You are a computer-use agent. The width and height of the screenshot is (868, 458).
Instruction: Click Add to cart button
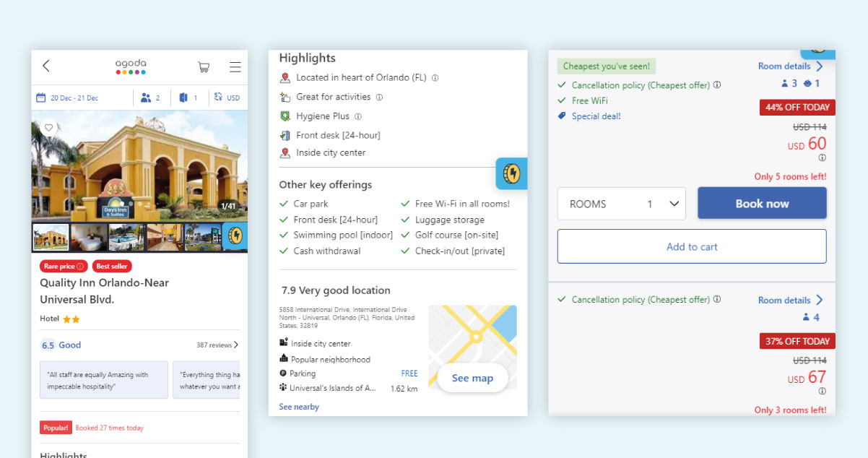[691, 247]
